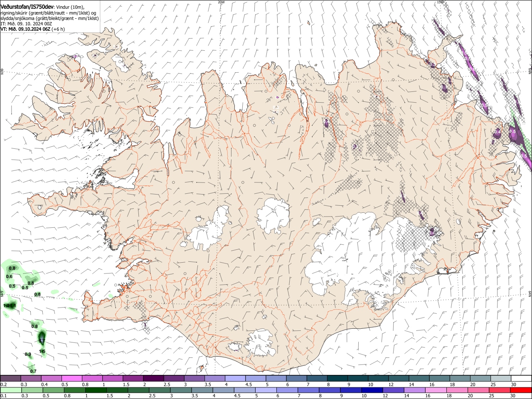Screen dimensions: 532x399
Task: Click the '0.9' precipitation value on the map
Action: coord(28,355)
